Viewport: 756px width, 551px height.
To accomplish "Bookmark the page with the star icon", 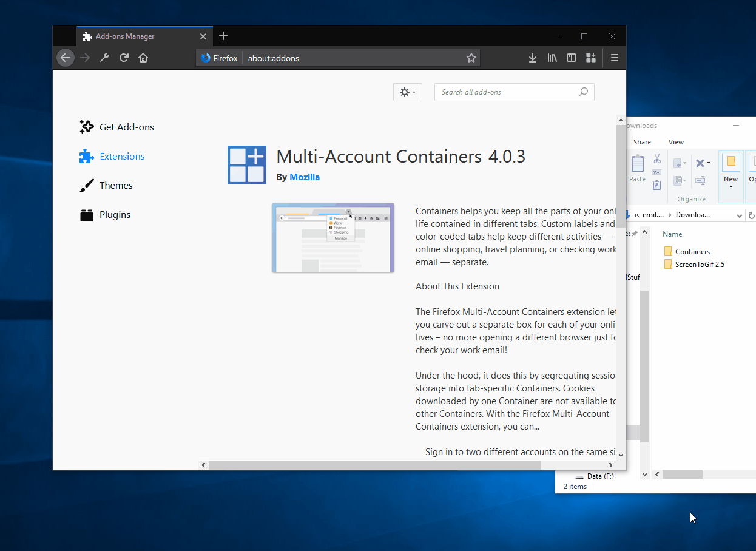I will tap(471, 58).
